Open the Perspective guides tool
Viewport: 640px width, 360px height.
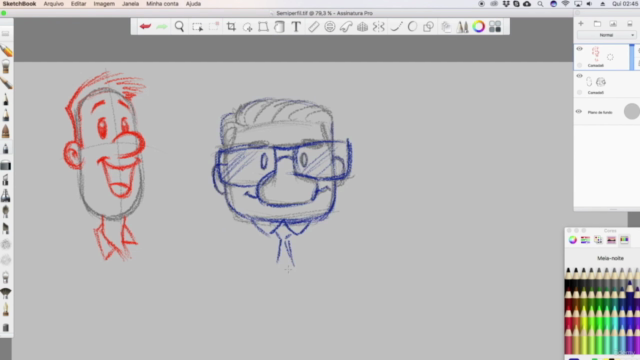coord(362,27)
